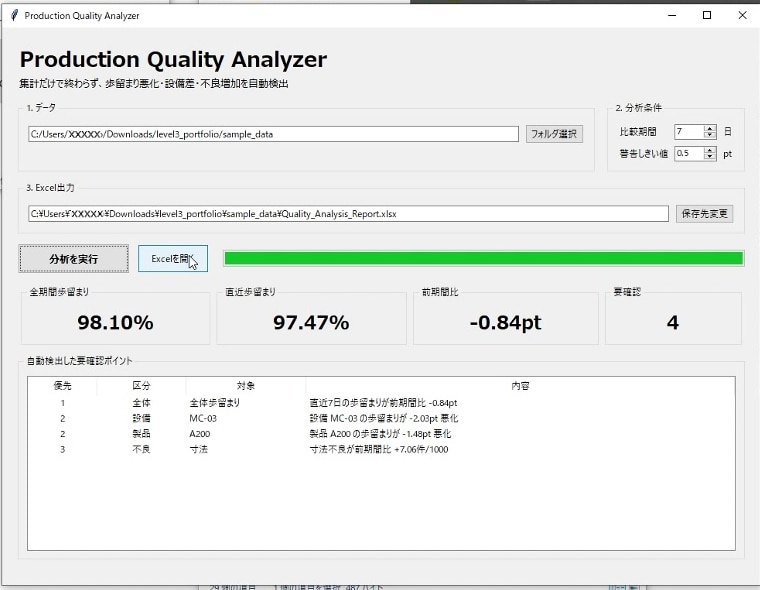Click the 比較期間 value field
The image size is (760, 590).
pos(689,131)
